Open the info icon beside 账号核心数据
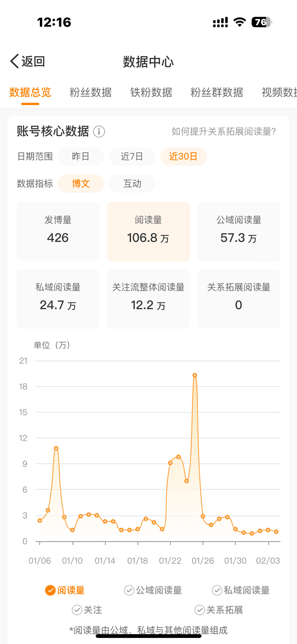 coord(99,131)
